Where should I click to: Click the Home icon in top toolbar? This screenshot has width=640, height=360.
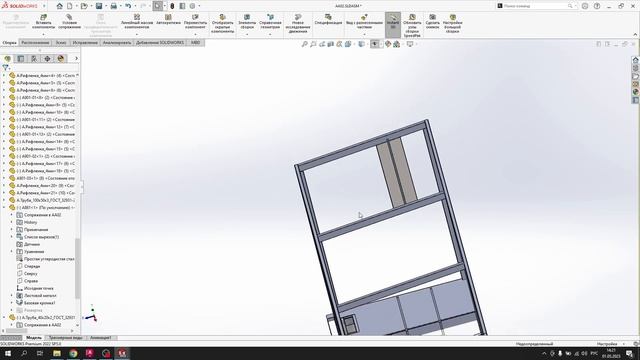point(60,6)
